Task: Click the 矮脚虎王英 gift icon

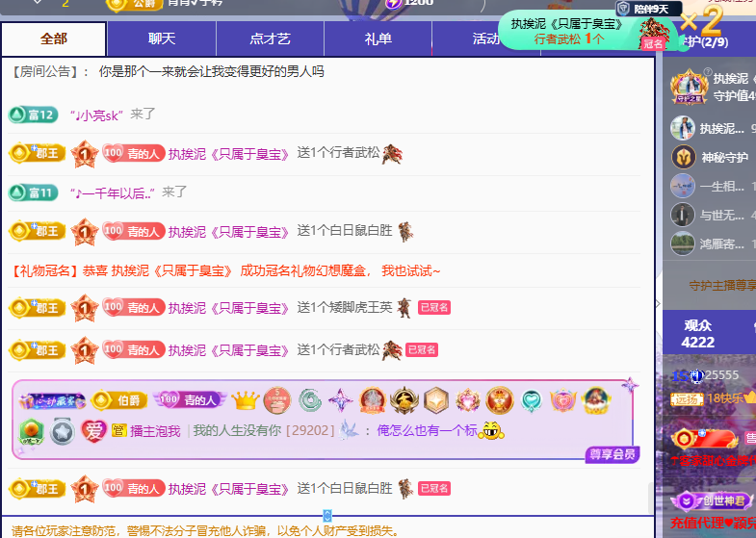Action: pos(404,308)
